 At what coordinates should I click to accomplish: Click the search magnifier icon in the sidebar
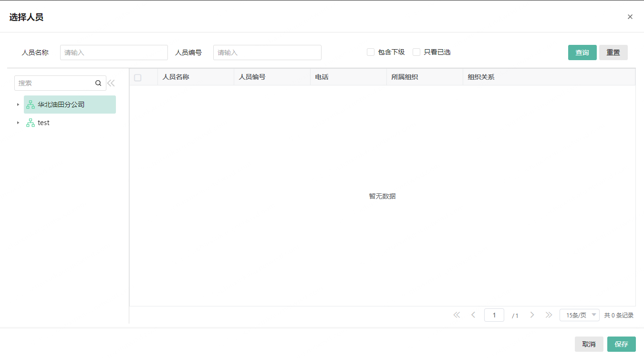[98, 83]
